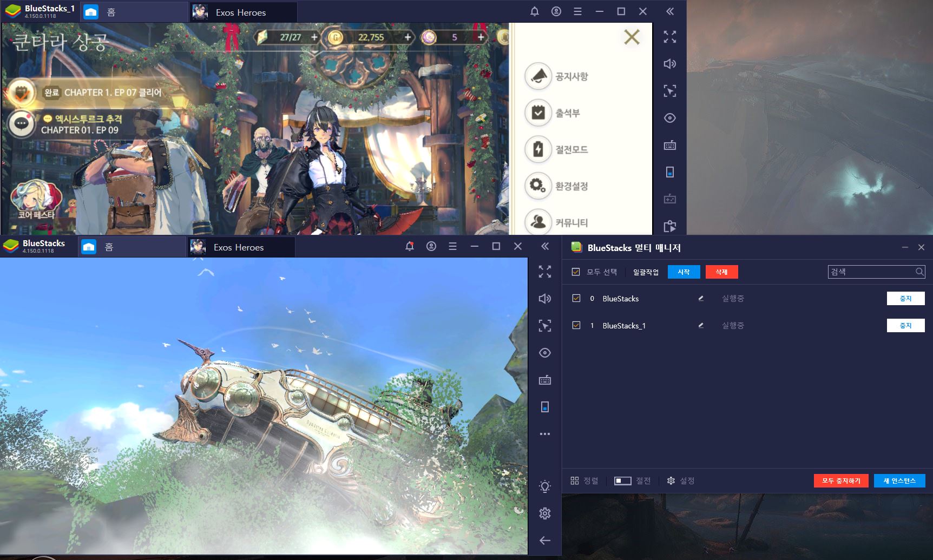Minimize the BlueStacks Multi Manager window

905,247
